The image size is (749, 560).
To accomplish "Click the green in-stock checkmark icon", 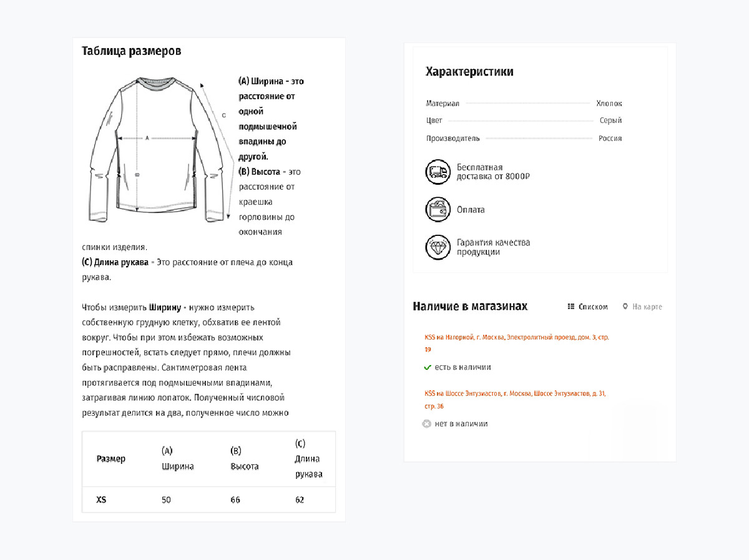I will 428,368.
